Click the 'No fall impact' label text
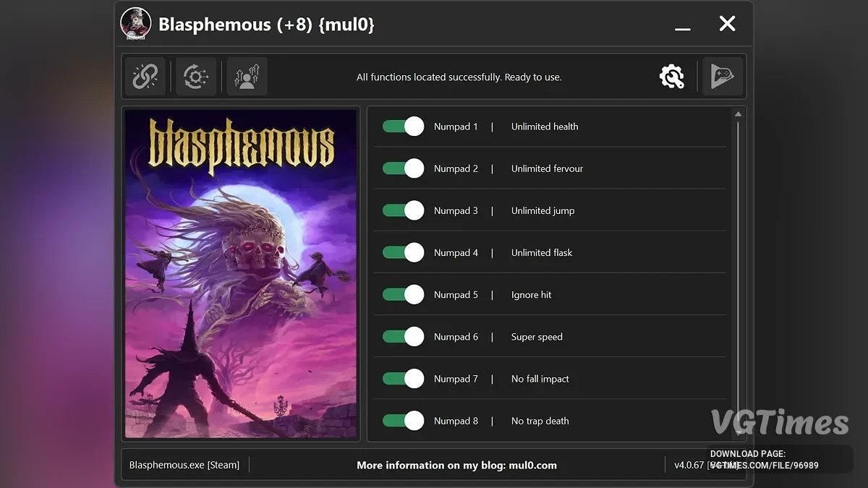The height and width of the screenshot is (488, 868). tap(540, 378)
